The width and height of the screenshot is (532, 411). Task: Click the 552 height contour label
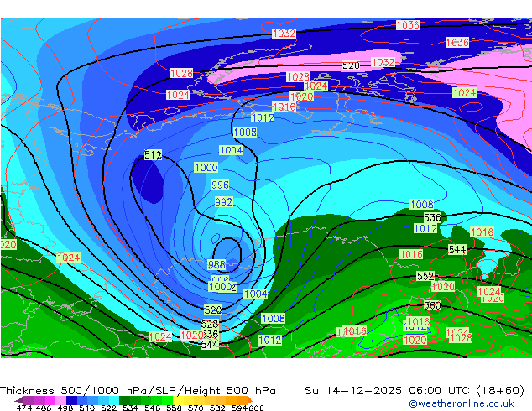click(425, 276)
